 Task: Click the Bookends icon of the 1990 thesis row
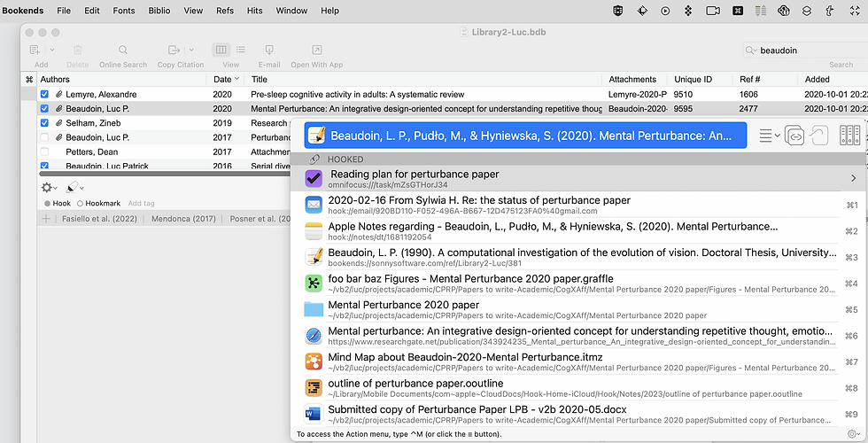[314, 257]
